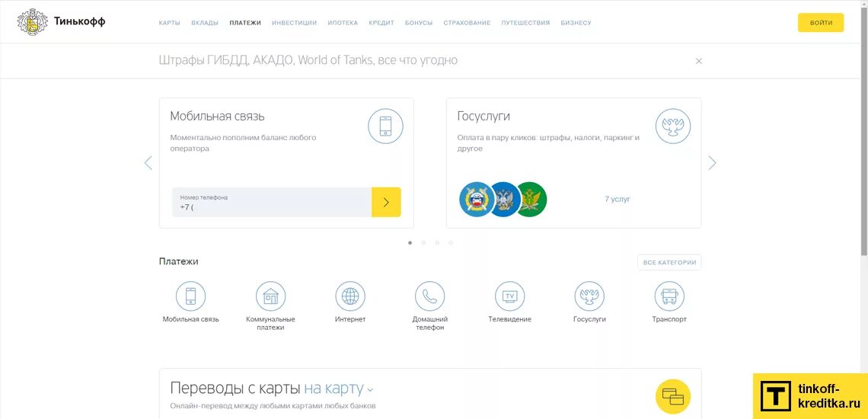Open the Инвестиции menu item
The image size is (868, 419).
pos(295,24)
